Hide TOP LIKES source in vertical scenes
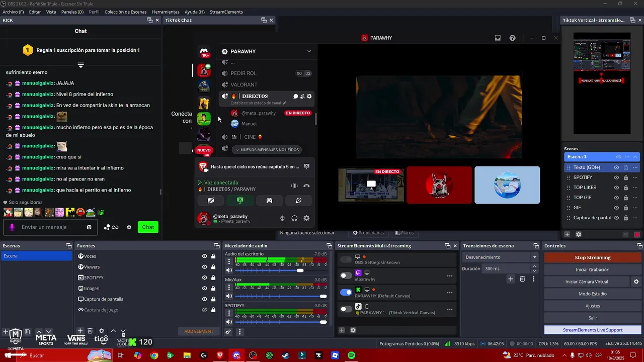Viewport: 644px width, 362px height. tap(616, 188)
